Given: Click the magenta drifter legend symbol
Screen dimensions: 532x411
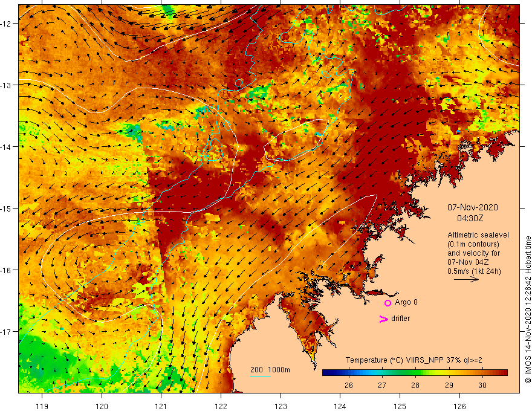Looking at the screenshot, I should pos(383,319).
